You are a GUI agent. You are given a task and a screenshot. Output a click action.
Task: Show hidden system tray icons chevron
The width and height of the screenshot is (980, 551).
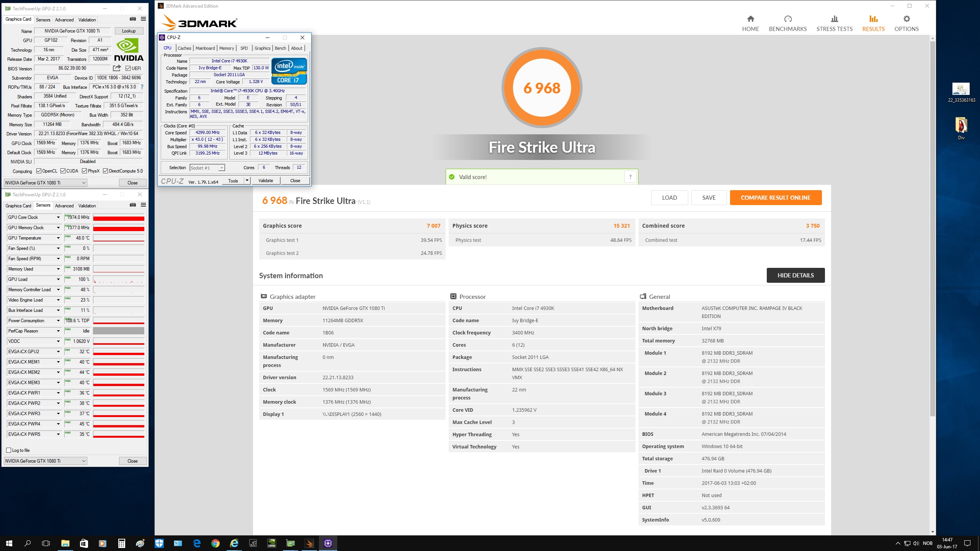click(898, 543)
